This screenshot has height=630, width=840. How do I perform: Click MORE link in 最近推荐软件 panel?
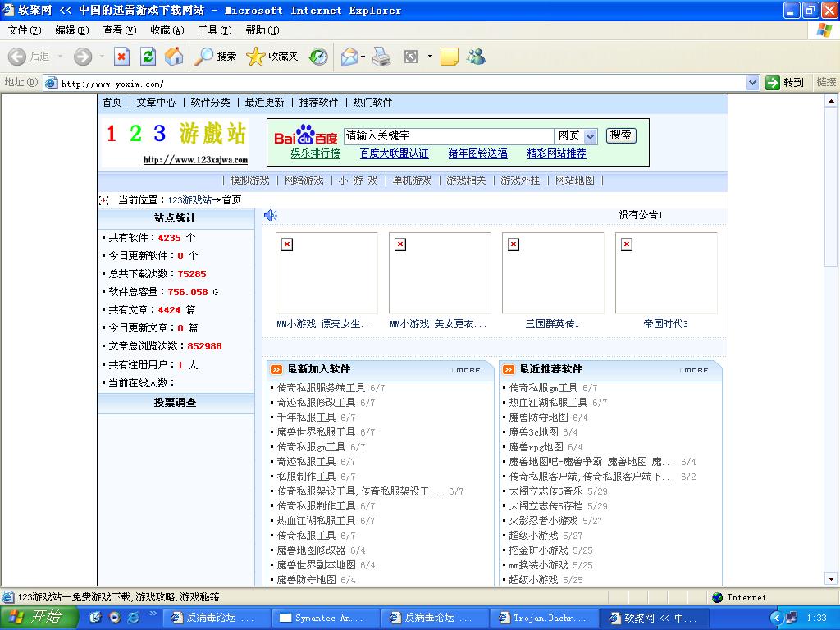tap(695, 370)
